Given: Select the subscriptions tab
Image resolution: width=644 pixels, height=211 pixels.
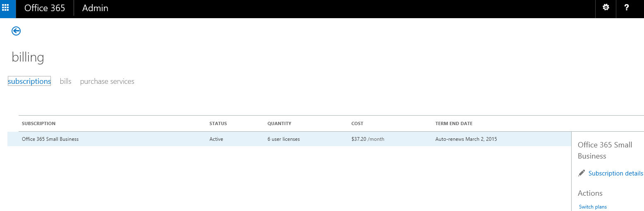Looking at the screenshot, I should click(29, 81).
